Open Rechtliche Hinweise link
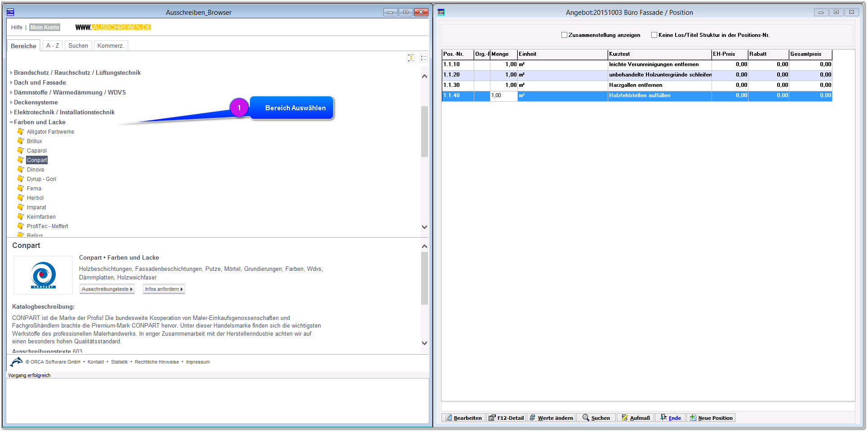This screenshot has height=432, width=868. tap(157, 362)
